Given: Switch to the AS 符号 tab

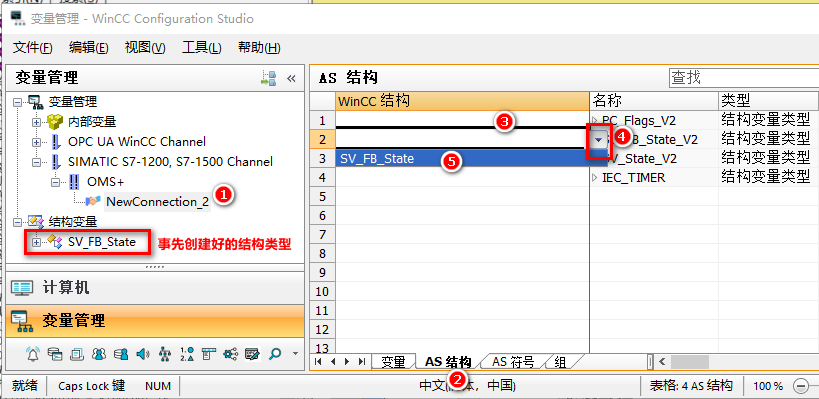Looking at the screenshot, I should 512,361.
